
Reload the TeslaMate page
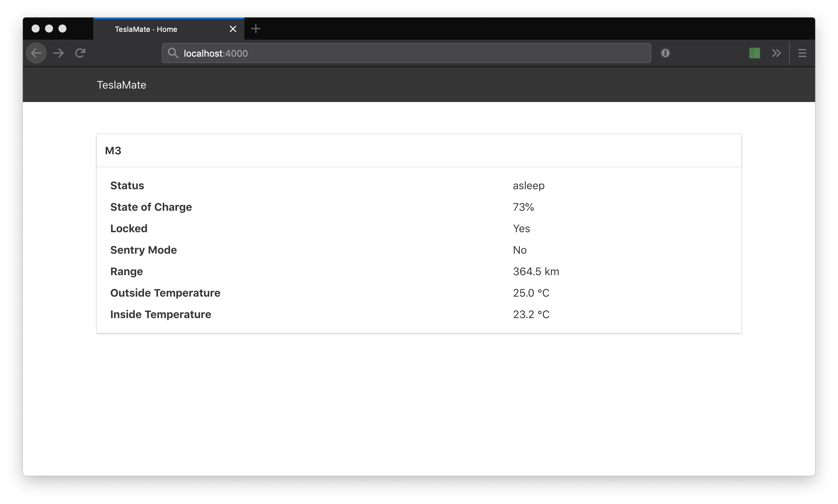(80, 53)
